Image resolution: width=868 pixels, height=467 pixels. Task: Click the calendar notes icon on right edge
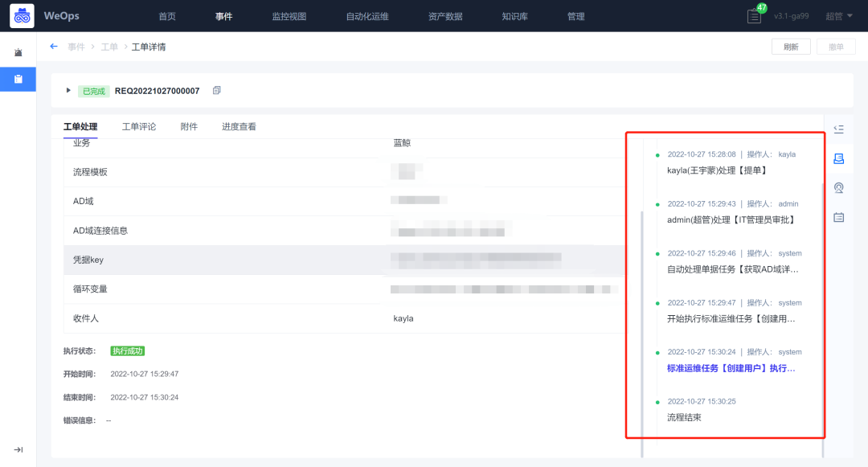pyautogui.click(x=838, y=216)
